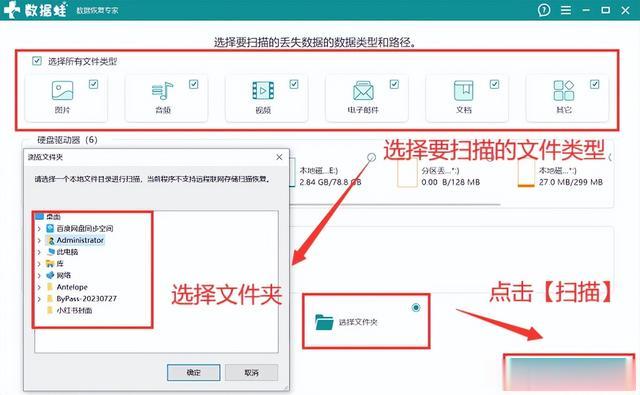Click the 0.00 B/128 MB partition size text
Image resolution: width=640 pixels, height=395 pixels.
tap(451, 182)
